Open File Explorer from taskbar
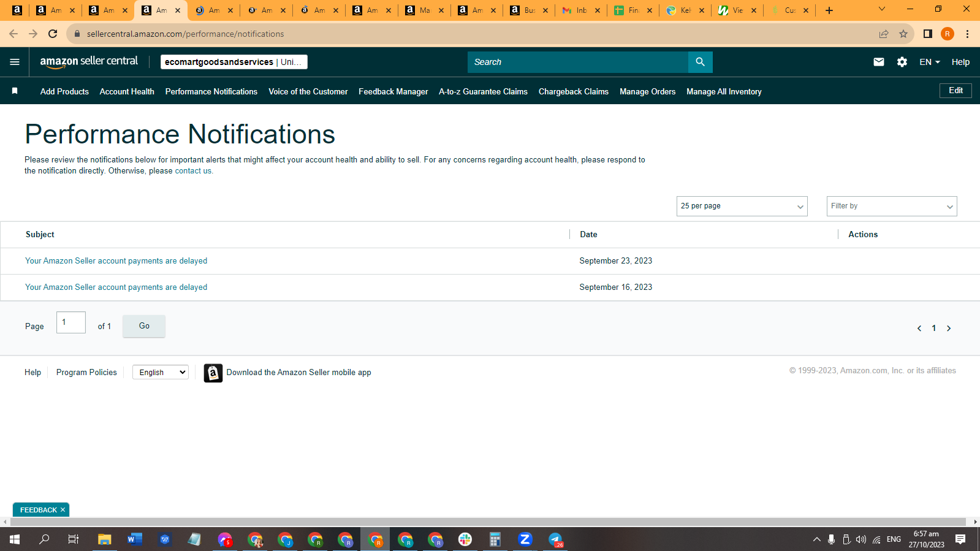This screenshot has width=980, height=551. (x=104, y=539)
